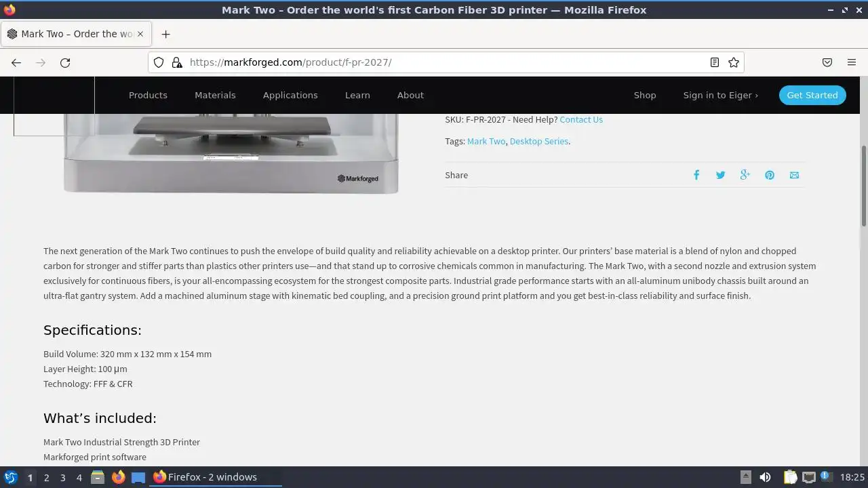
Task: Switch to workspace 4
Action: [x=79, y=477]
